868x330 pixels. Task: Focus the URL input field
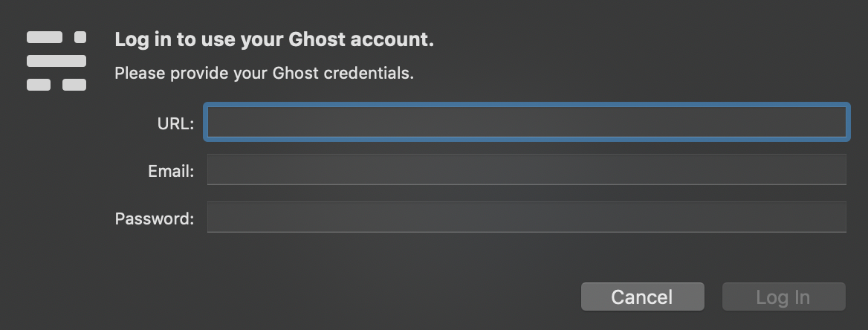tap(526, 123)
